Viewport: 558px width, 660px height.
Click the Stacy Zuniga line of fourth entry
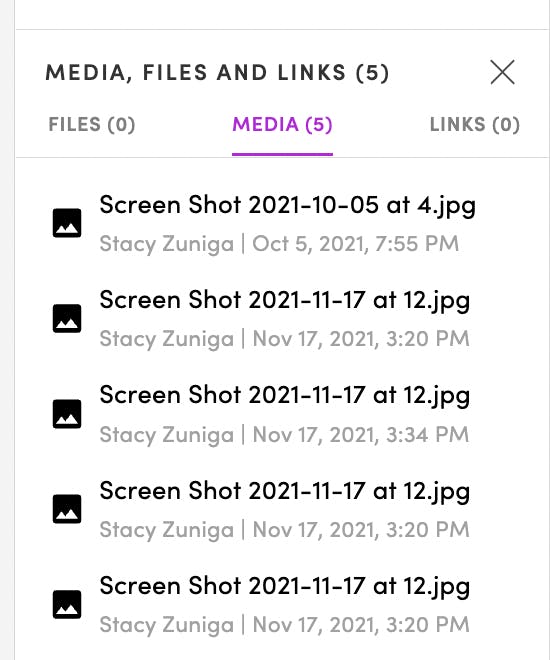(x=284, y=530)
